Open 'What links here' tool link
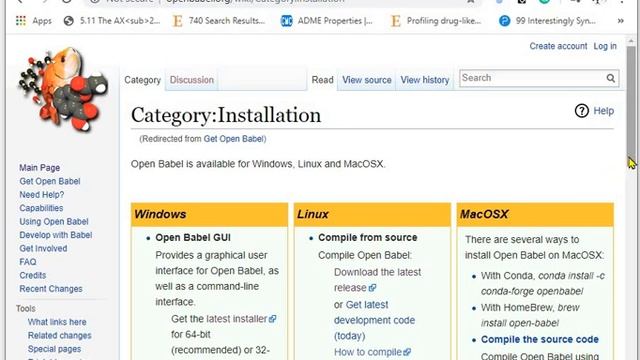This screenshot has width=640, height=360. 57,322
